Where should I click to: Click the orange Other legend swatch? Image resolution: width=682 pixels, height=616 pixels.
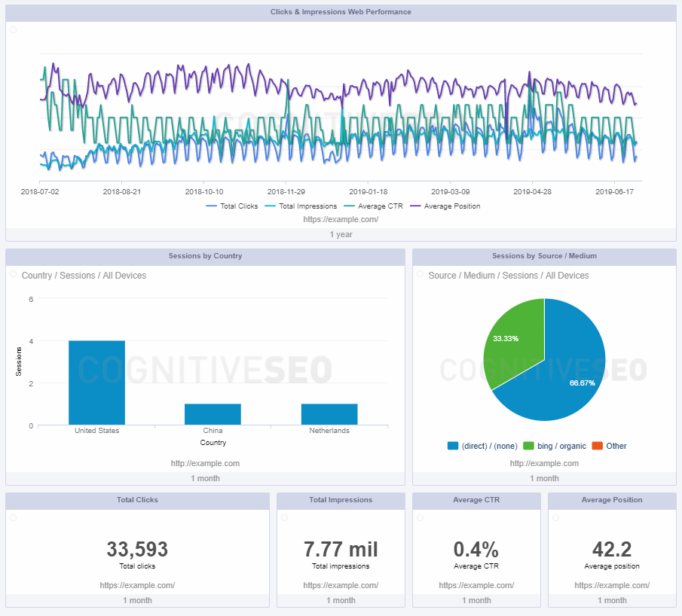[597, 446]
